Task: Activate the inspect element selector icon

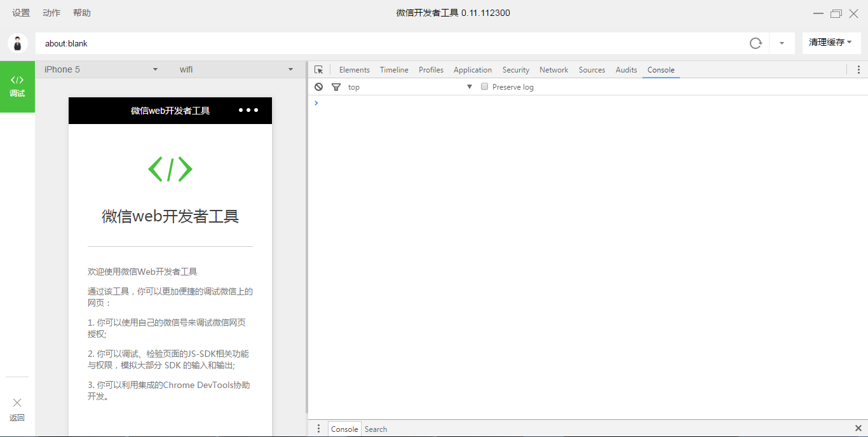Action: point(319,70)
